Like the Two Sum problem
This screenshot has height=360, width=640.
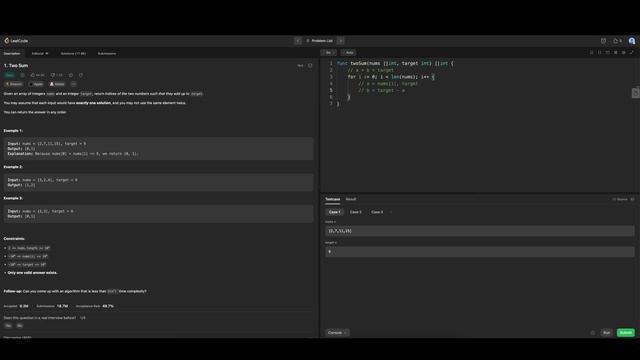tap(37, 75)
